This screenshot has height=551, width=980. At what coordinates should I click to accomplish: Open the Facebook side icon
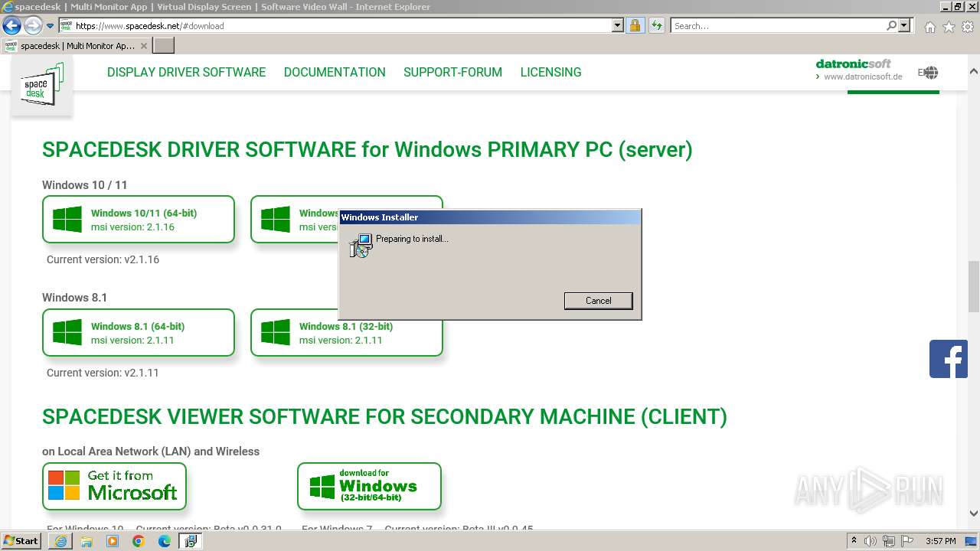pos(949,359)
